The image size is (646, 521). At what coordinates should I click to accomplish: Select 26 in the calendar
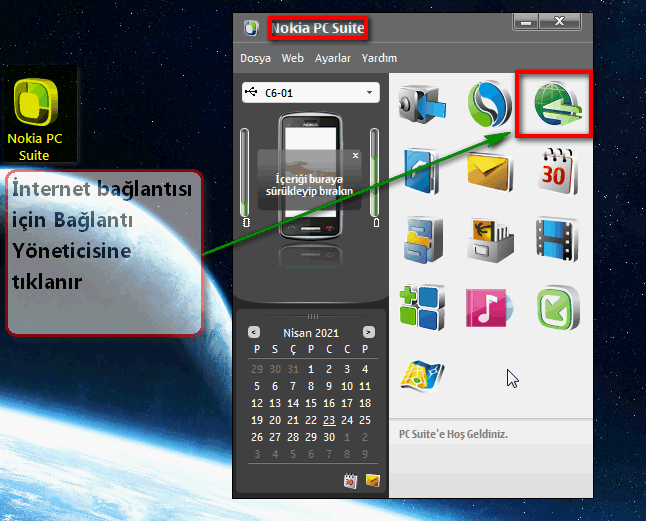coord(257,437)
